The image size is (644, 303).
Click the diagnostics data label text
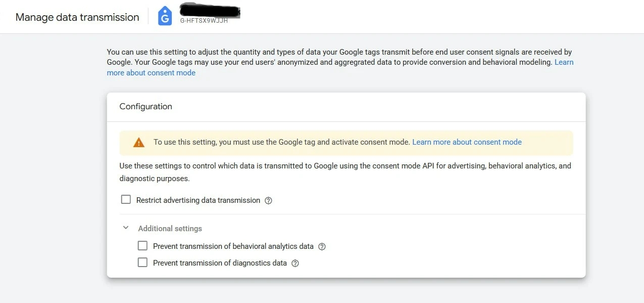click(220, 263)
